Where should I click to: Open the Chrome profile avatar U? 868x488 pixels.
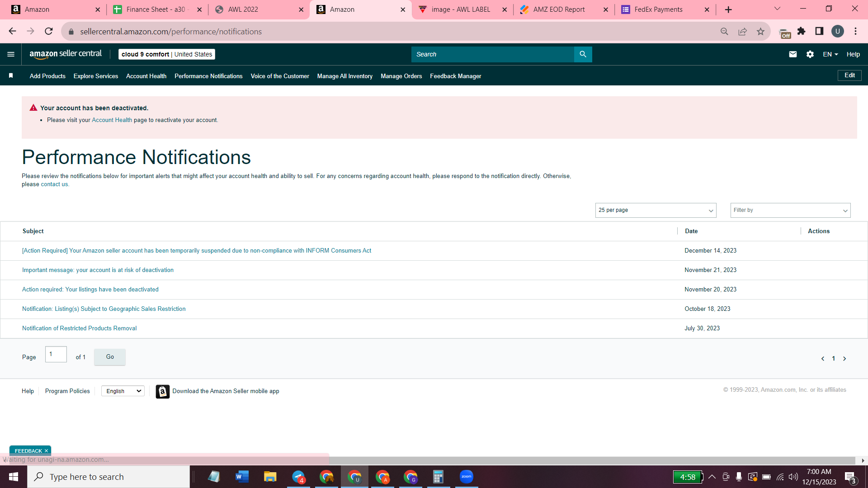pos(838,31)
